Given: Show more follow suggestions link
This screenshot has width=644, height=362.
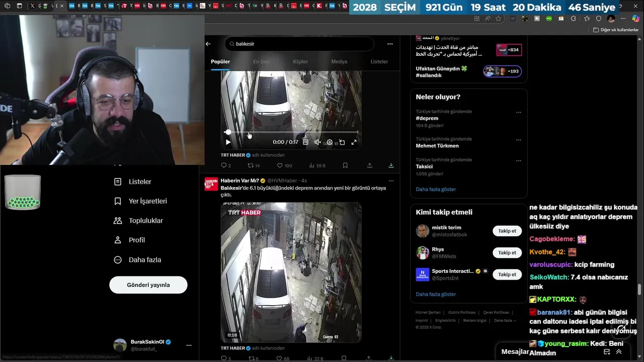Looking at the screenshot, I should point(436,294).
